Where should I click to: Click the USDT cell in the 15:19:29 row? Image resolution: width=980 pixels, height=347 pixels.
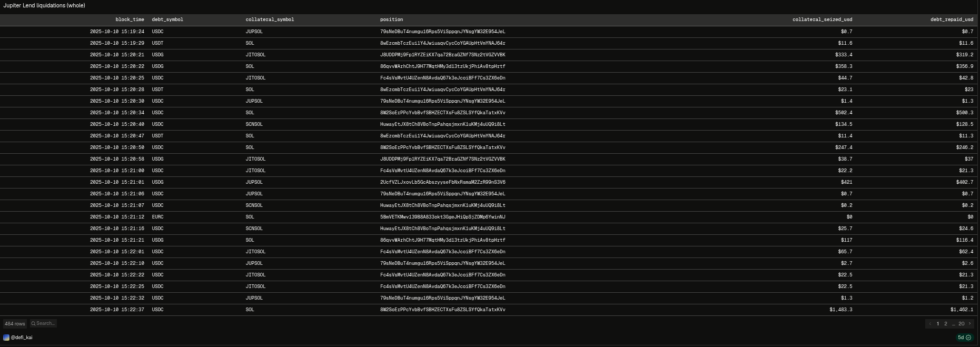[x=157, y=43]
